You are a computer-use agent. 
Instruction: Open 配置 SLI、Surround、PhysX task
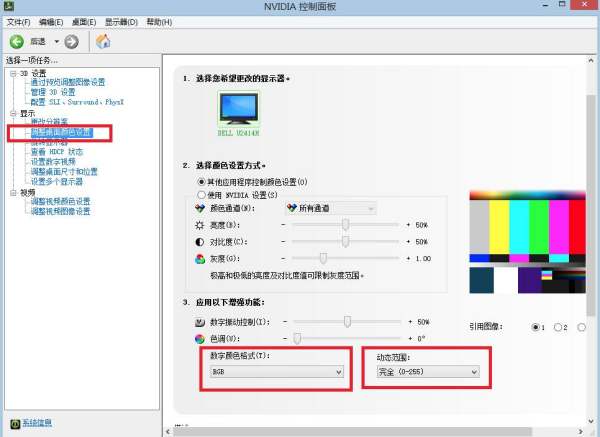77,102
